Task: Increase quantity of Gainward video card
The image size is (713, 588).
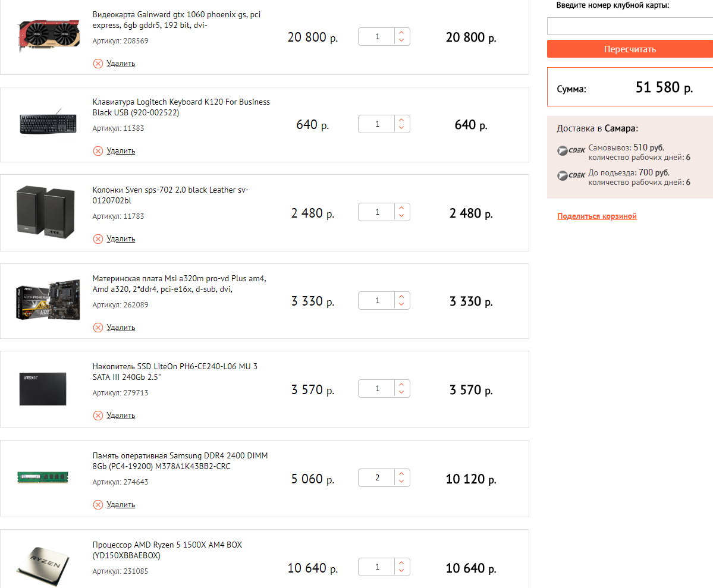Action: pyautogui.click(x=401, y=33)
